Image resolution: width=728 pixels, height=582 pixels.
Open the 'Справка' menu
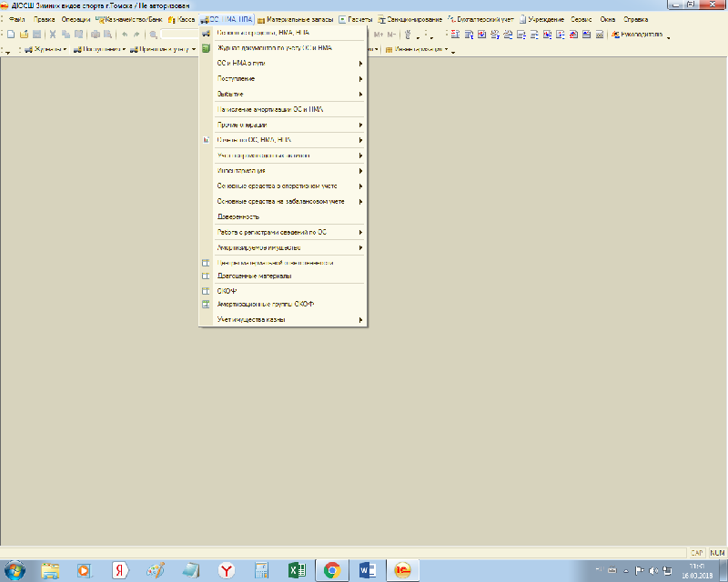[635, 19]
